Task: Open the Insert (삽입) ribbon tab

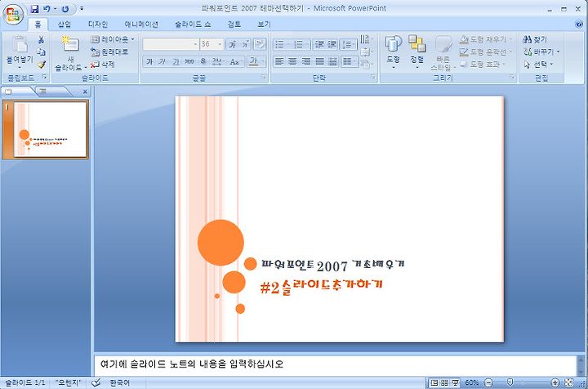Action: (x=65, y=25)
